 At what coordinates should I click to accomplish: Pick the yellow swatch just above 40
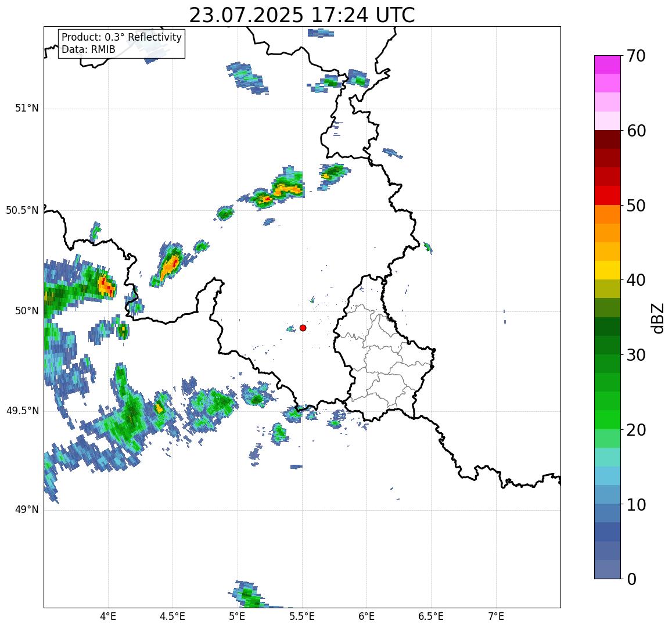tap(608, 271)
